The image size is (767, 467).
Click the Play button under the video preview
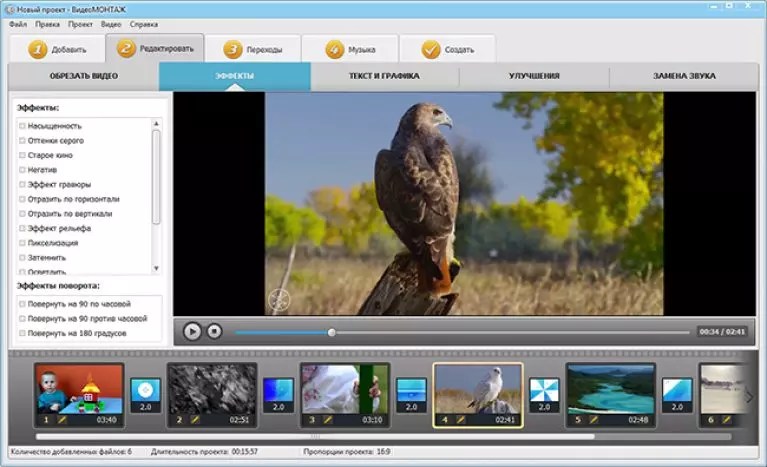pyautogui.click(x=192, y=332)
